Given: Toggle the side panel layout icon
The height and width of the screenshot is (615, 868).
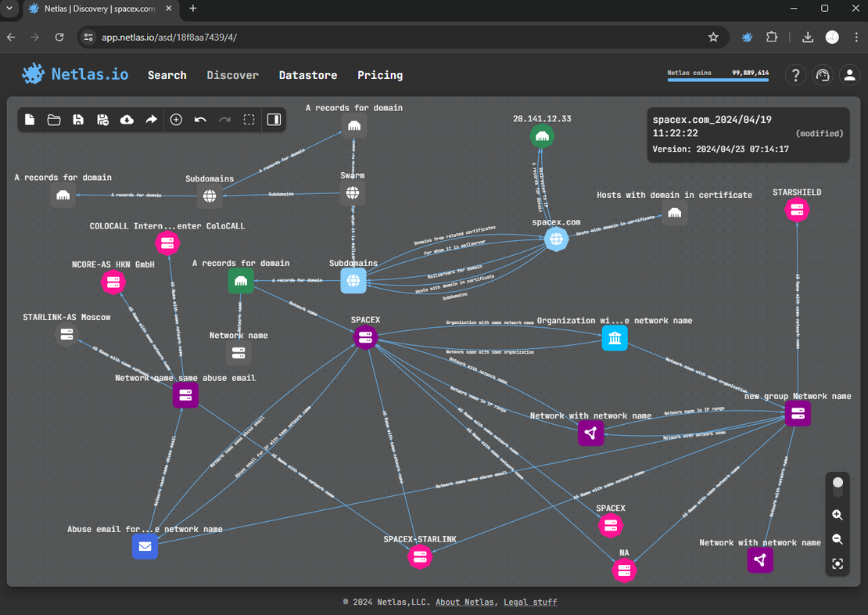Looking at the screenshot, I should tap(274, 120).
